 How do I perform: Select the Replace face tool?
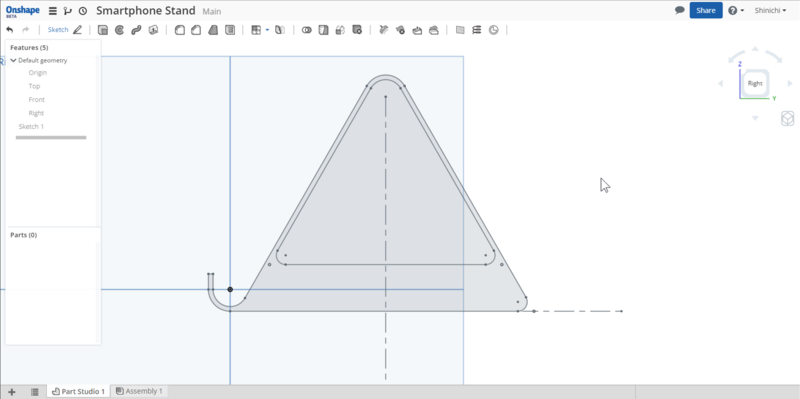coord(434,30)
